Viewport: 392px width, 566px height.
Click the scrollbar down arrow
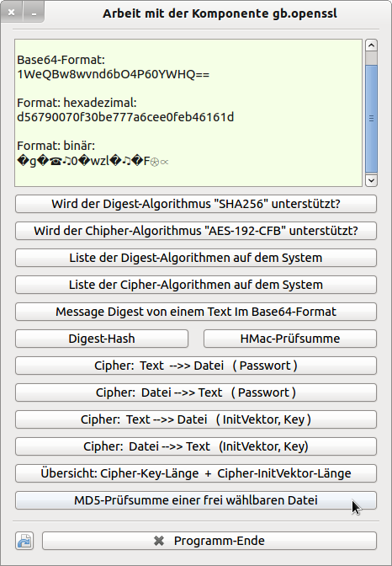[371, 180]
